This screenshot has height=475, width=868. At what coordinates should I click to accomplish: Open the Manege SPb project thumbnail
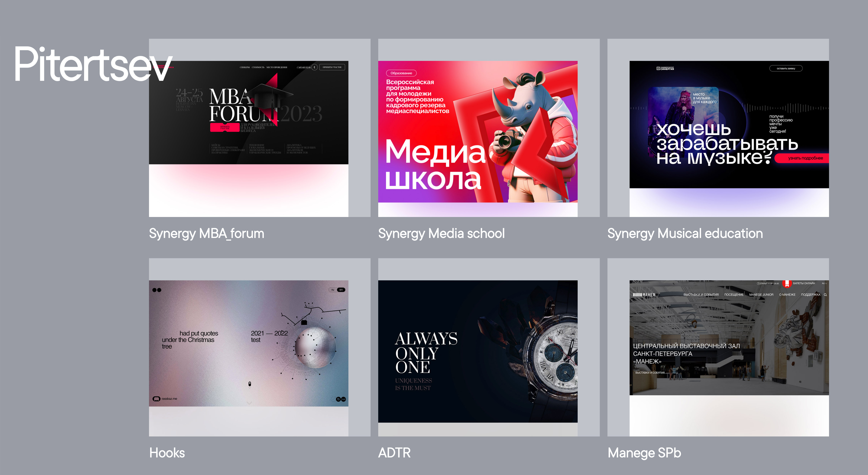click(x=718, y=347)
